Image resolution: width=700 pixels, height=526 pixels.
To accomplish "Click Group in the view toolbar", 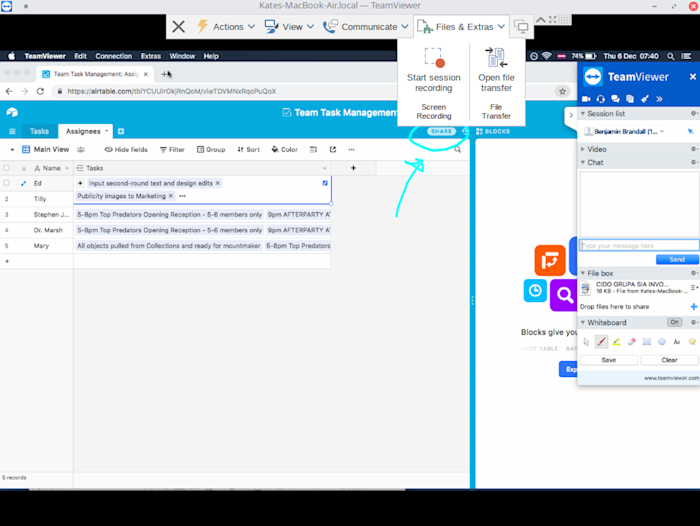I will click(x=211, y=150).
